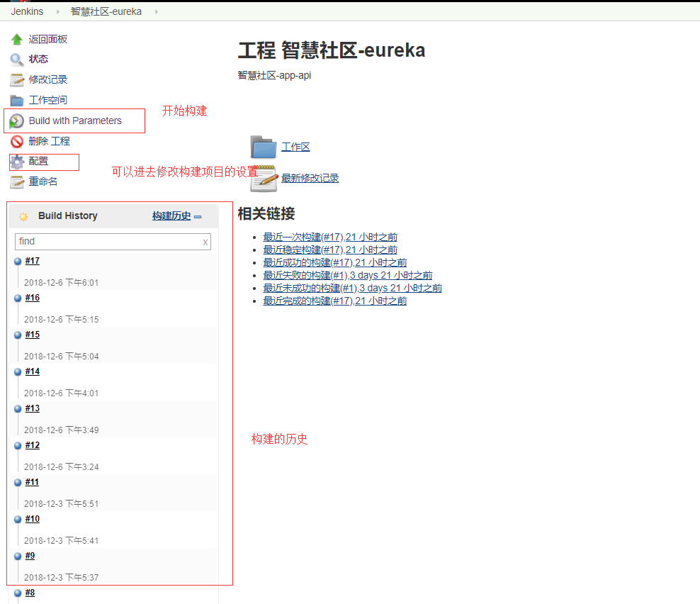Open the 构建历史 trend link

coord(171,216)
